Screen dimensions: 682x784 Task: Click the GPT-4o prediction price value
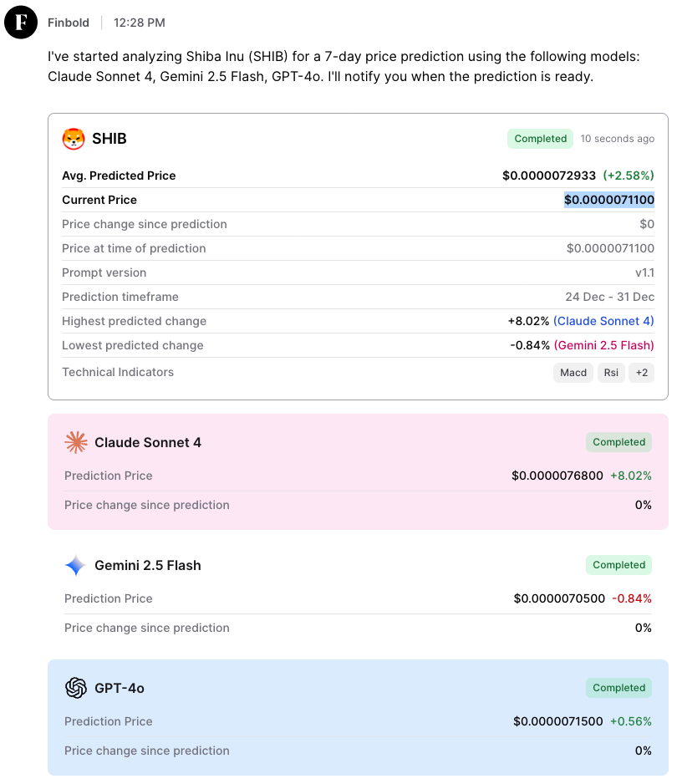click(x=557, y=721)
